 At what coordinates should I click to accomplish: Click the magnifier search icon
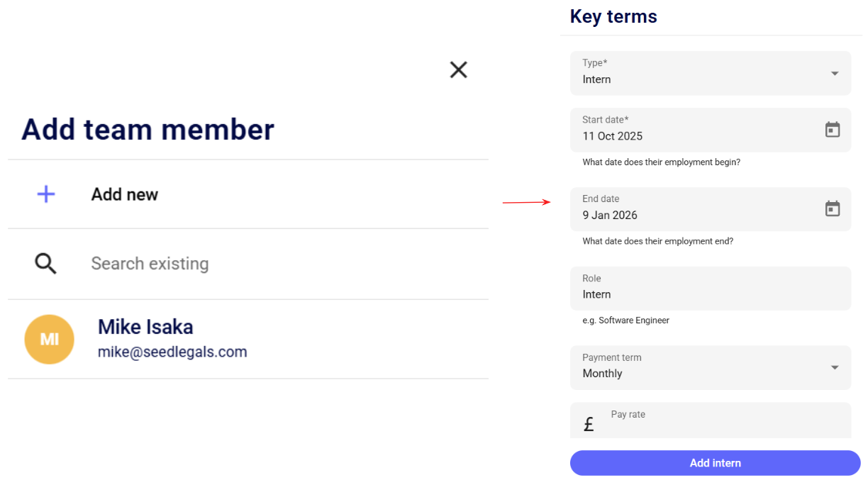[x=46, y=264]
